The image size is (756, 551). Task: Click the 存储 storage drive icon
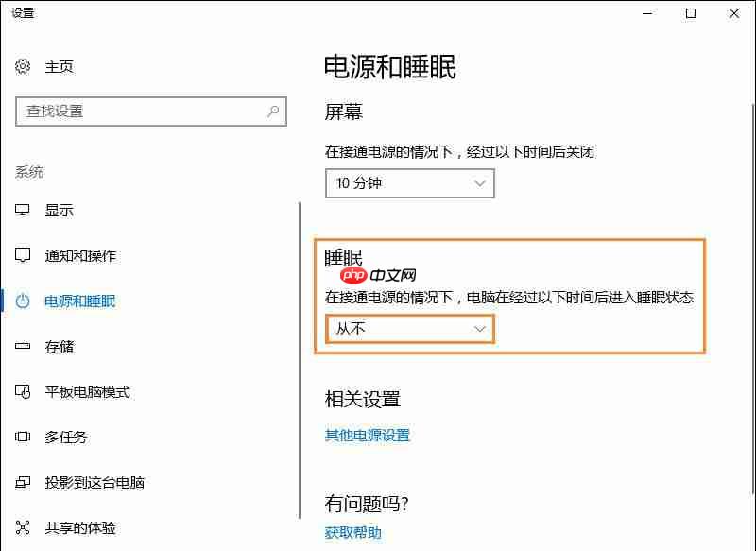click(21, 347)
